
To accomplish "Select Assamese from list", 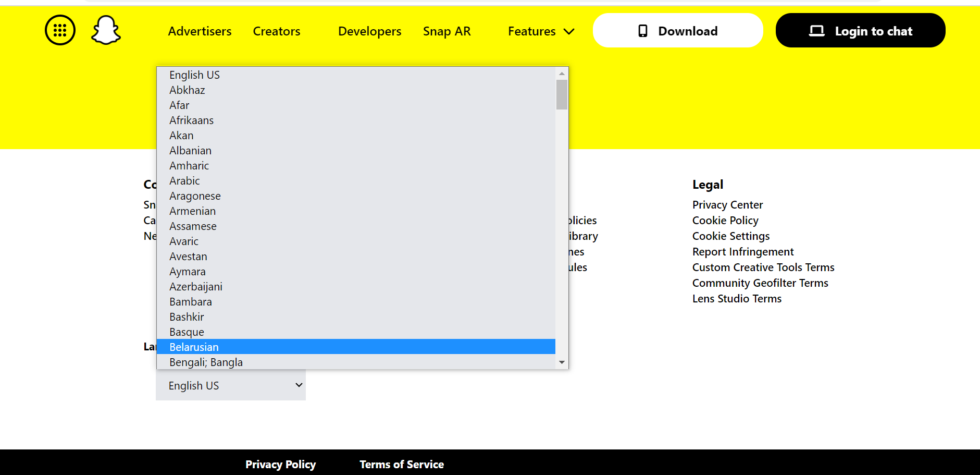I will (x=356, y=226).
